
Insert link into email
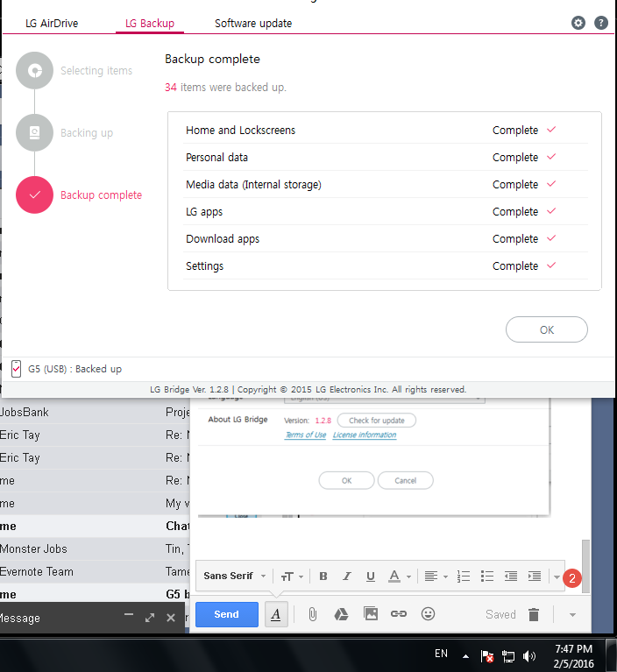[398, 613]
